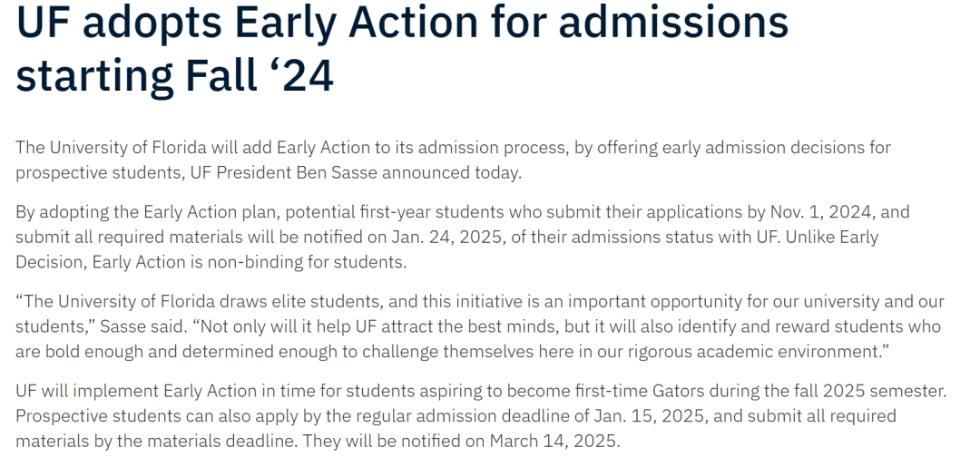Click the word 'admissions' in the headline
The height and width of the screenshot is (457, 980).
coord(673,23)
